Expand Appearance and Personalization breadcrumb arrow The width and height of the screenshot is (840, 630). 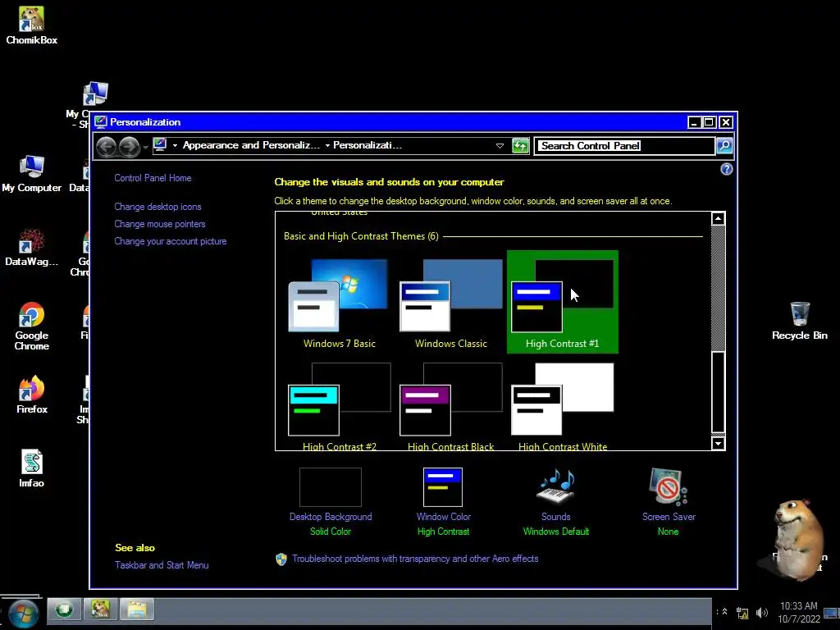pos(327,146)
